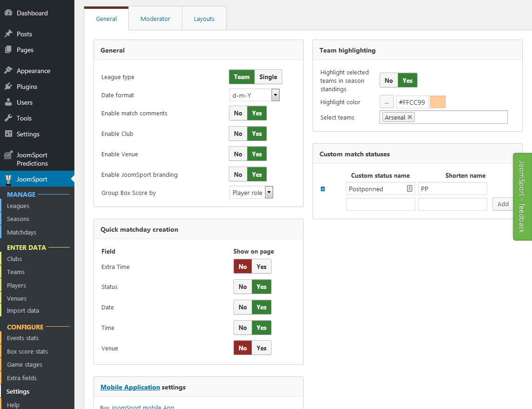Click the Settings sliders icon in sidebar
This screenshot has width=532, height=409.
[8, 134]
